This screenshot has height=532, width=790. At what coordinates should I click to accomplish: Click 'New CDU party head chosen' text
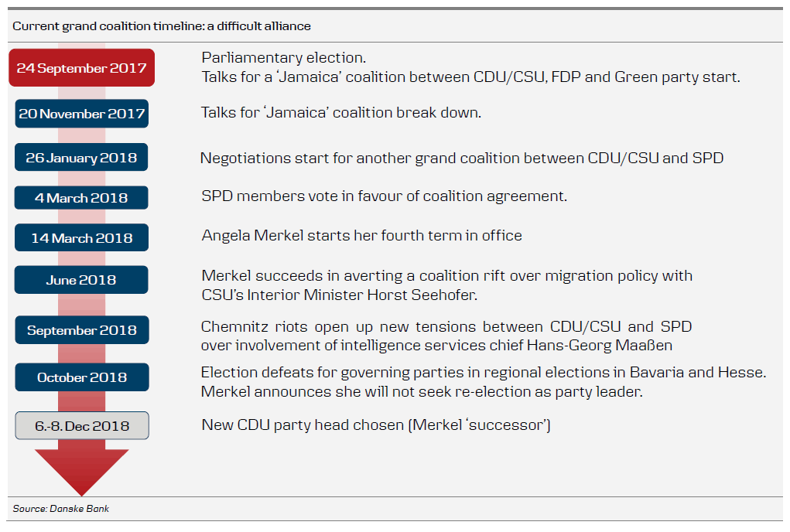[x=376, y=425]
